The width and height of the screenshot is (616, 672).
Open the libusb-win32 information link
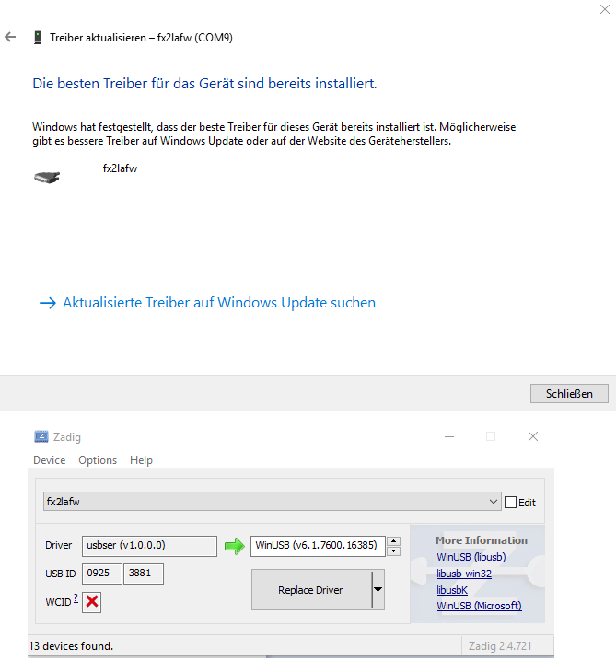click(464, 574)
